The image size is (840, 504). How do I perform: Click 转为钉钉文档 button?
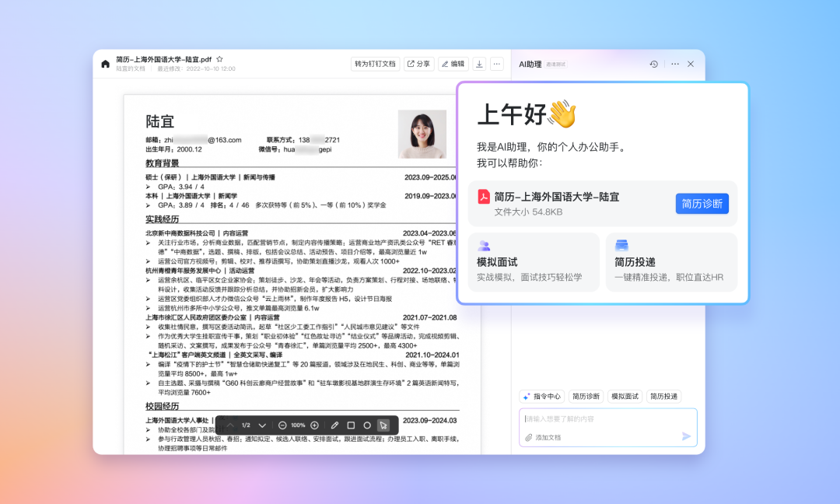coord(375,64)
